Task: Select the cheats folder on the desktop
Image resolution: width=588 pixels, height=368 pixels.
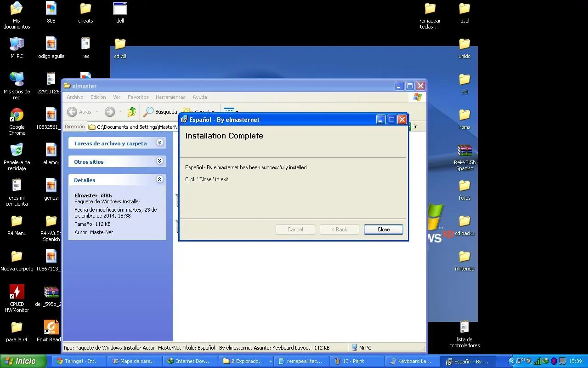Action: click(85, 12)
